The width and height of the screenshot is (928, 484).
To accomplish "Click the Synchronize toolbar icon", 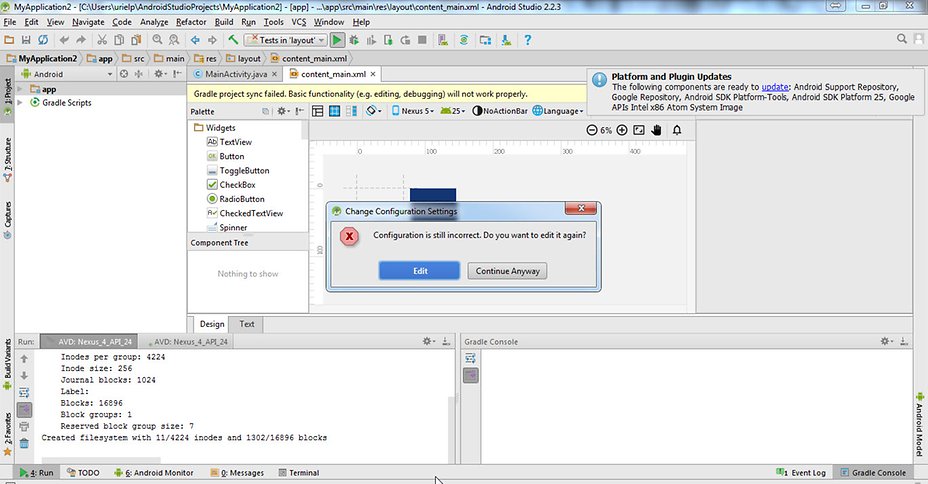I will pos(43,40).
